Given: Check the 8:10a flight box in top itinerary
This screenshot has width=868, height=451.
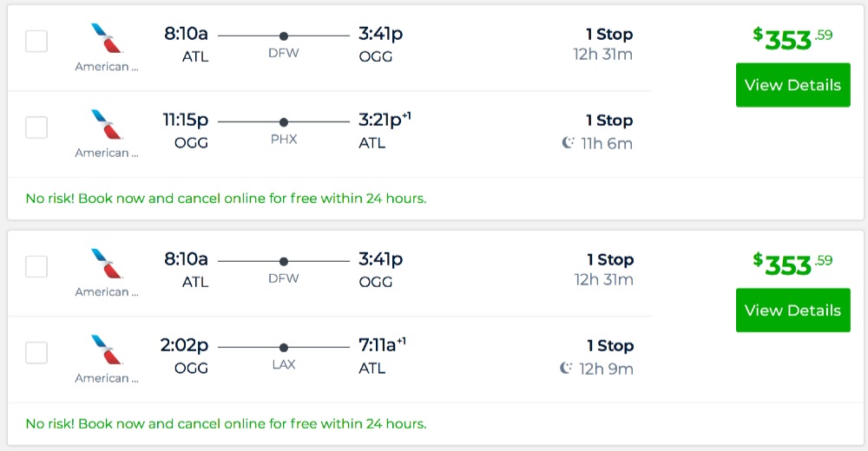Looking at the screenshot, I should click(x=36, y=41).
